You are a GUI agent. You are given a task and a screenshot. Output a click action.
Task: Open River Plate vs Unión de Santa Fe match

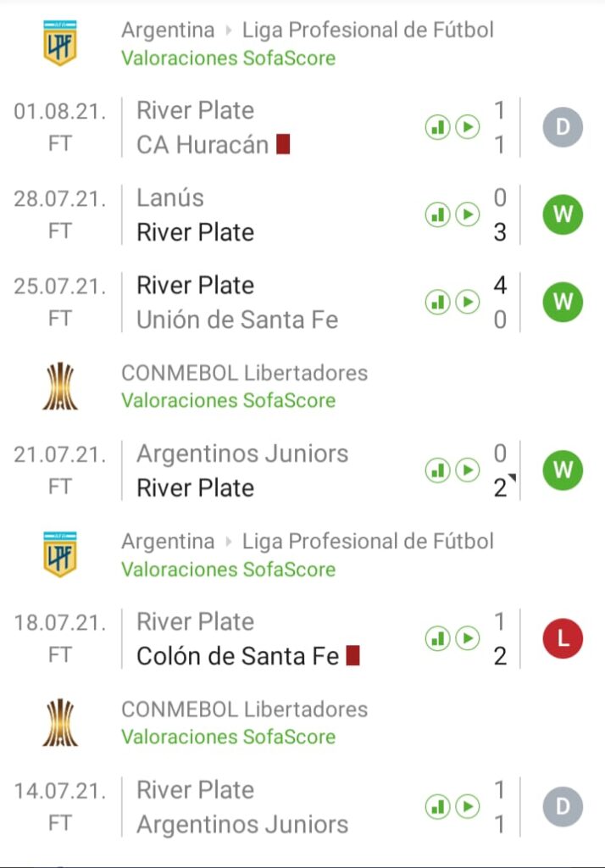point(237,302)
